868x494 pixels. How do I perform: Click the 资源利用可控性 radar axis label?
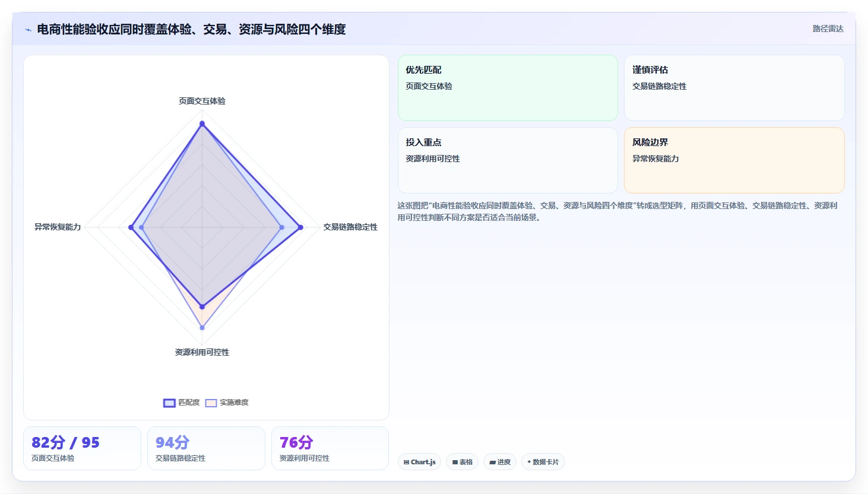(x=202, y=352)
